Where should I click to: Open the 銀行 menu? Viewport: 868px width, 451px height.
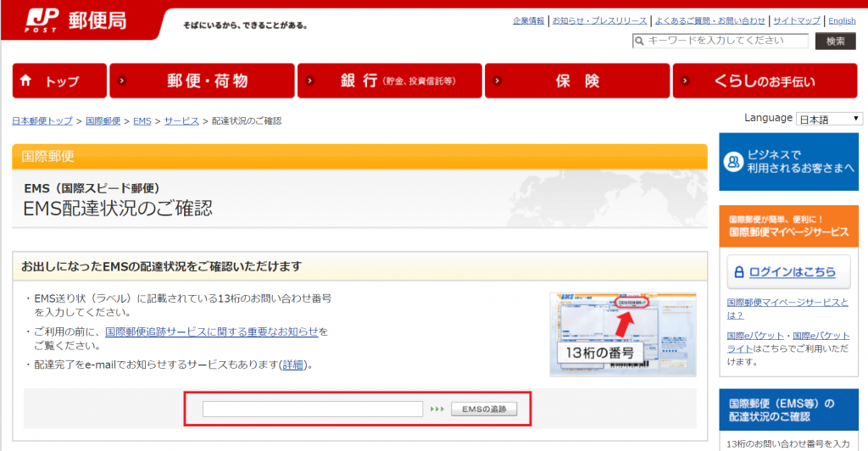390,81
